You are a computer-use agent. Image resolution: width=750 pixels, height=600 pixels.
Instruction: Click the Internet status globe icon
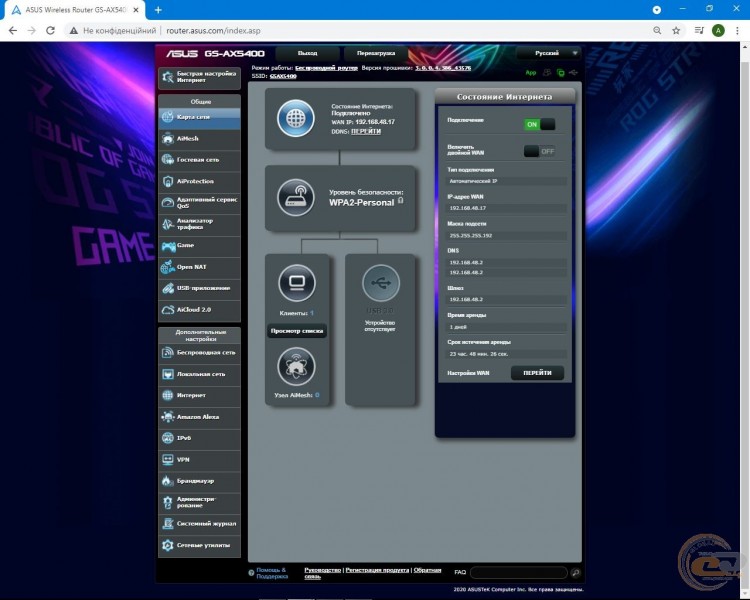tap(296, 118)
